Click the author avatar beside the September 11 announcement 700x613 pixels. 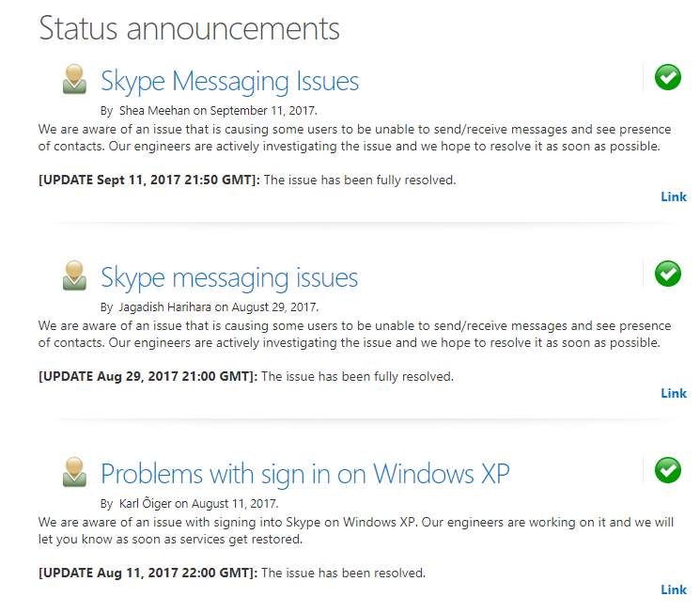[x=74, y=79]
